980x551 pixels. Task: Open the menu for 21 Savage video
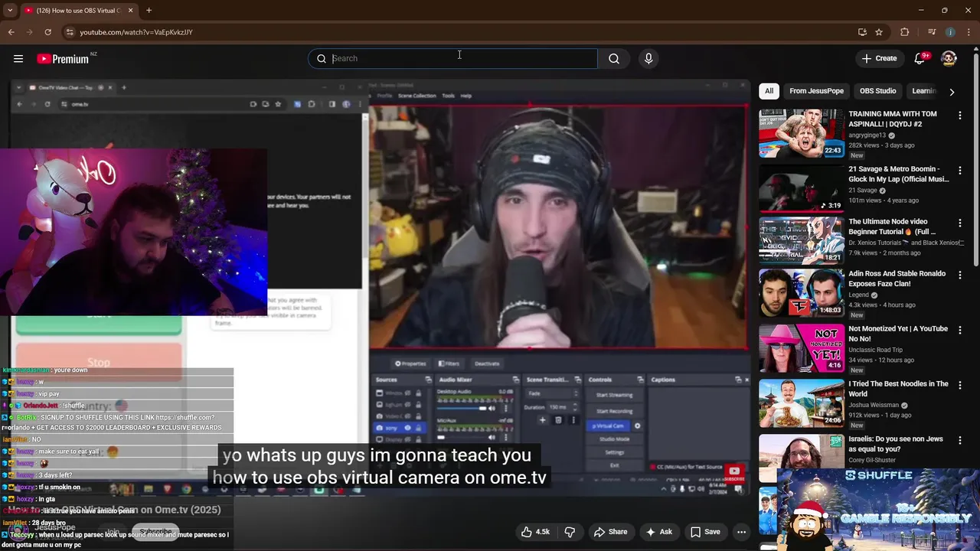click(x=959, y=170)
